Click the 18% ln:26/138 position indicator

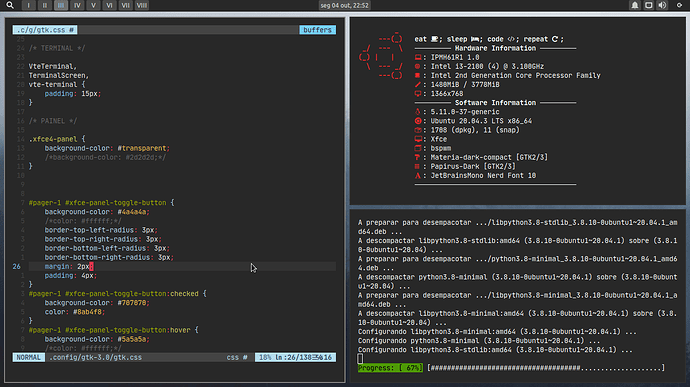(295, 358)
